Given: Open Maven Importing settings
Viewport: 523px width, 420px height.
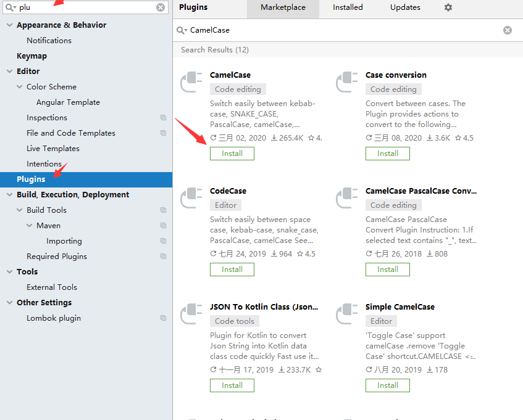Looking at the screenshot, I should pos(64,241).
